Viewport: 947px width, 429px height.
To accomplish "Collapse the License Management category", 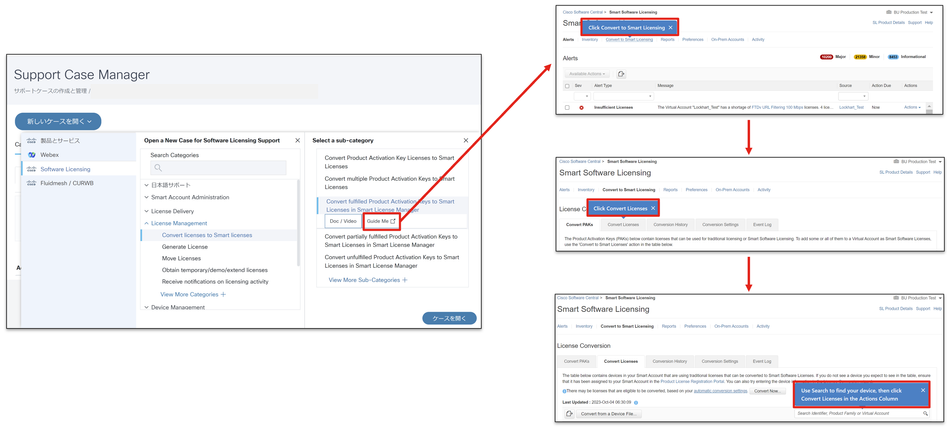I will (175, 223).
